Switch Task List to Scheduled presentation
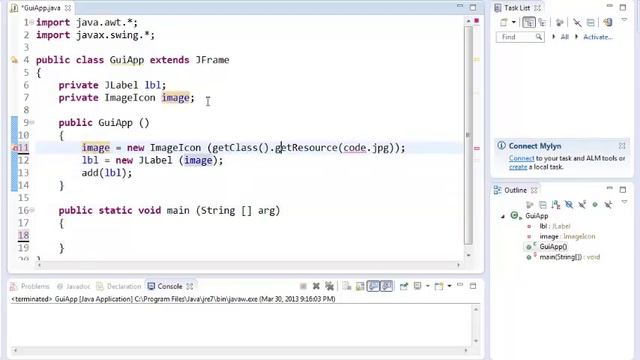This screenshot has height=360, width=640. click(542, 22)
